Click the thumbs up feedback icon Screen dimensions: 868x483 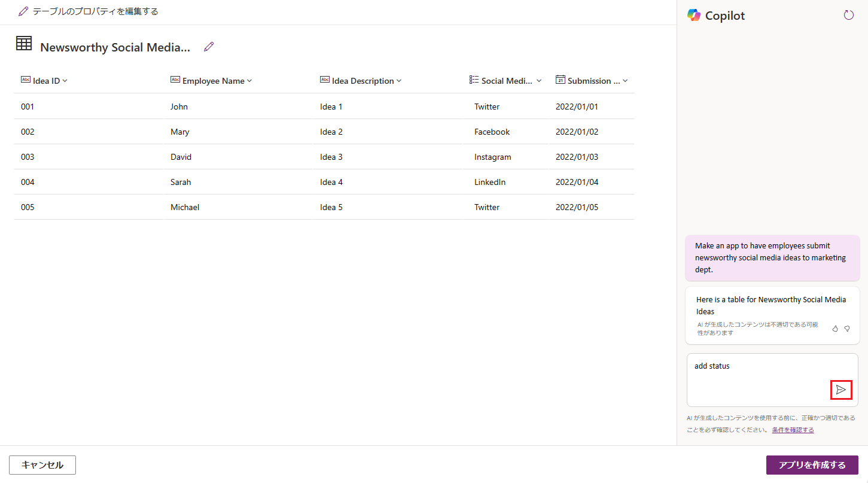(835, 329)
